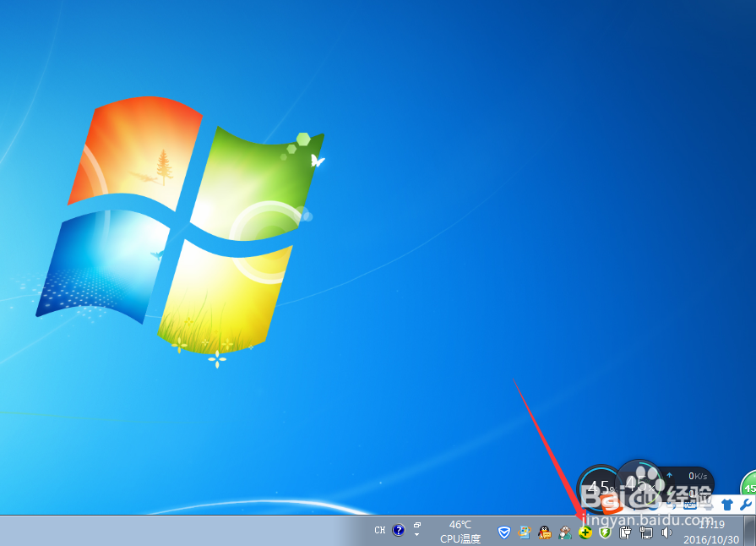
Task: Click the green 45 floating ball
Action: (x=748, y=484)
